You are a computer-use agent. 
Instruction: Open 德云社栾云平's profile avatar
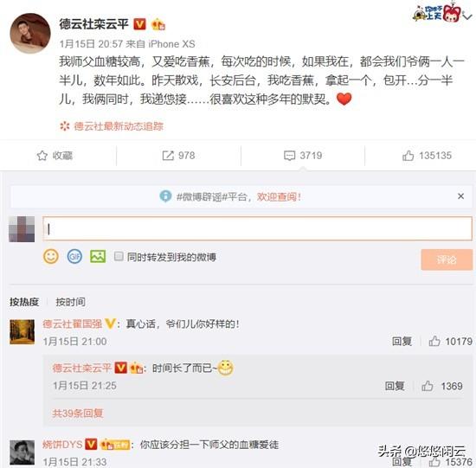coord(30,34)
